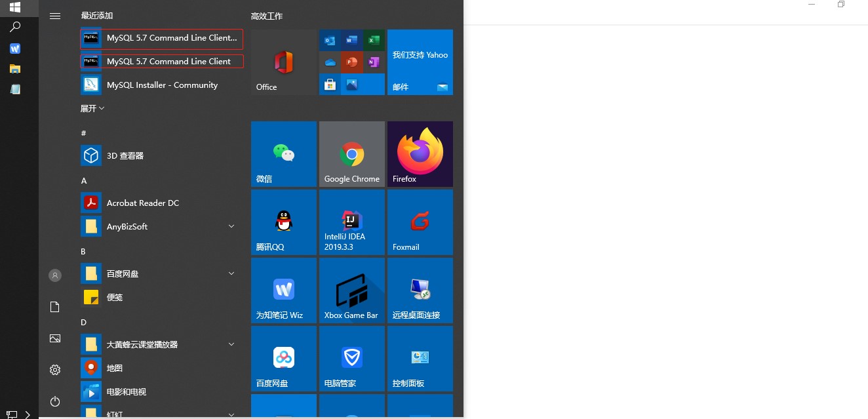Expand the recently added list via 展开
868x419 pixels.
[92, 108]
